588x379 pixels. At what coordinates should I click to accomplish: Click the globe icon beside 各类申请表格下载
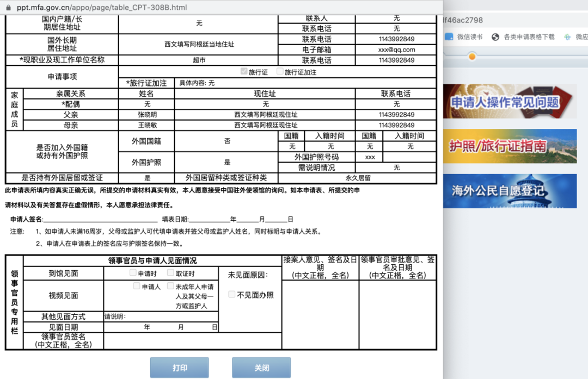point(495,37)
